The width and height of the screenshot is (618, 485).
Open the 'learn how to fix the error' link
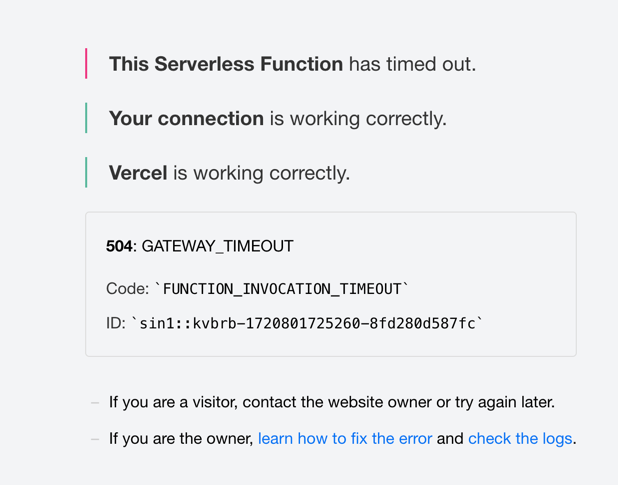pyautogui.click(x=345, y=438)
